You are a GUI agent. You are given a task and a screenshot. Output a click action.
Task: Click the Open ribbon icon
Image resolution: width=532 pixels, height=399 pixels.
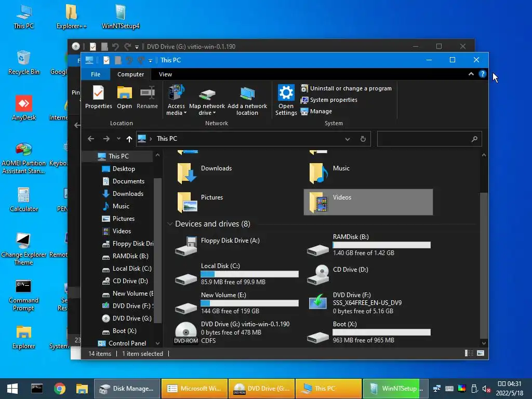click(x=124, y=97)
